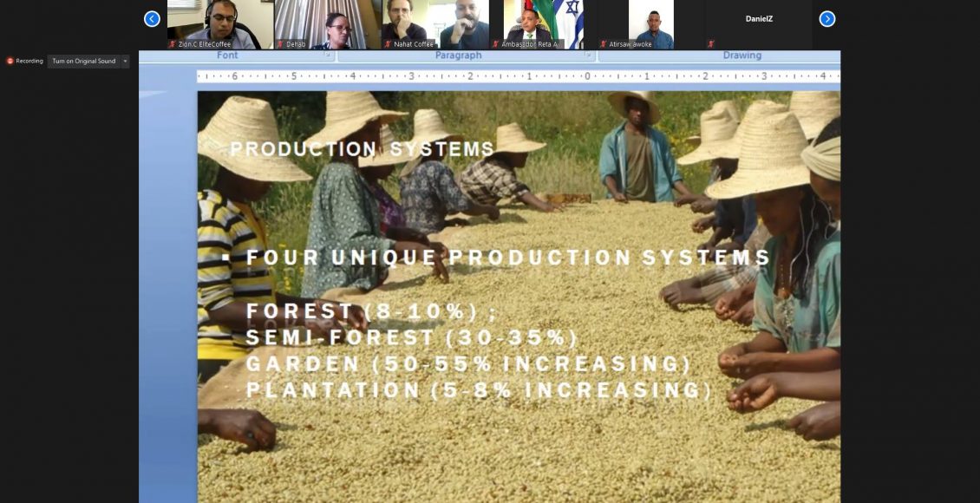Select the DanielZ participant tile

[x=759, y=23]
